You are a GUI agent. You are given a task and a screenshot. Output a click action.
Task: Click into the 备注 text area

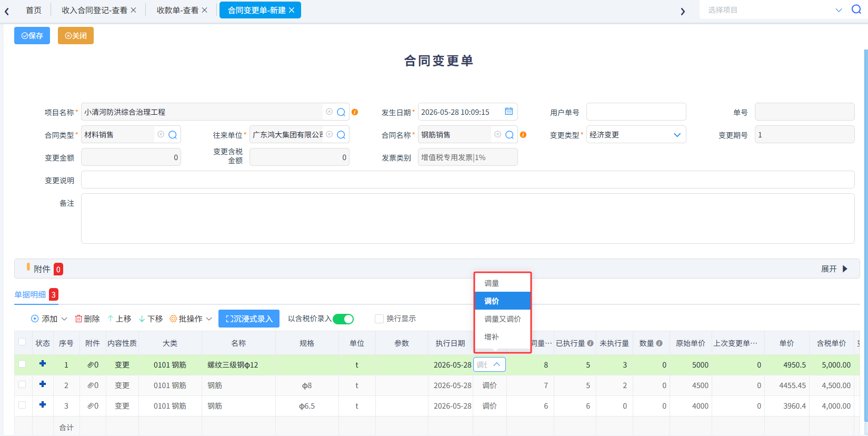click(x=467, y=219)
